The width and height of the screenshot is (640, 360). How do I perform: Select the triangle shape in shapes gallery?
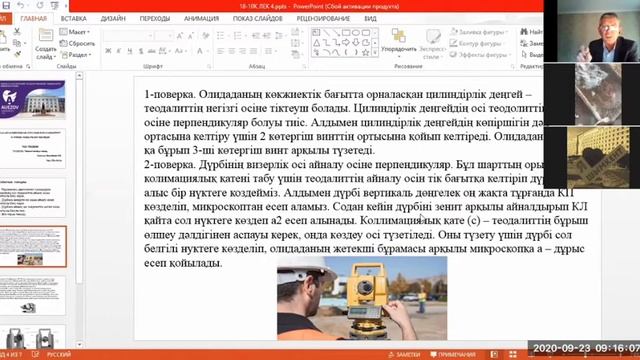point(317,42)
